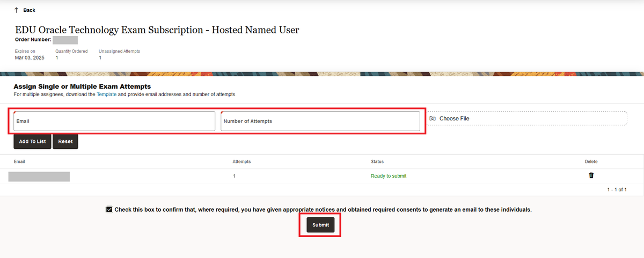Select the 'Ready to submit' status

tap(389, 176)
